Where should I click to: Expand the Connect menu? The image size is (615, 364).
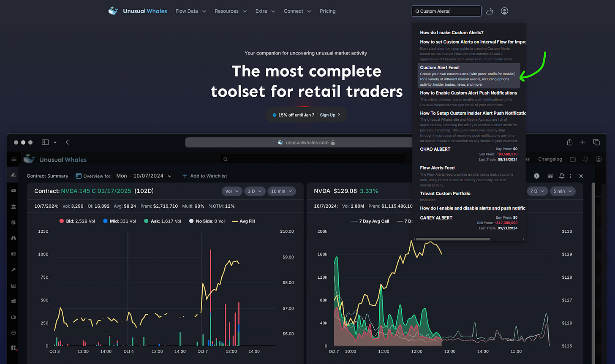297,11
